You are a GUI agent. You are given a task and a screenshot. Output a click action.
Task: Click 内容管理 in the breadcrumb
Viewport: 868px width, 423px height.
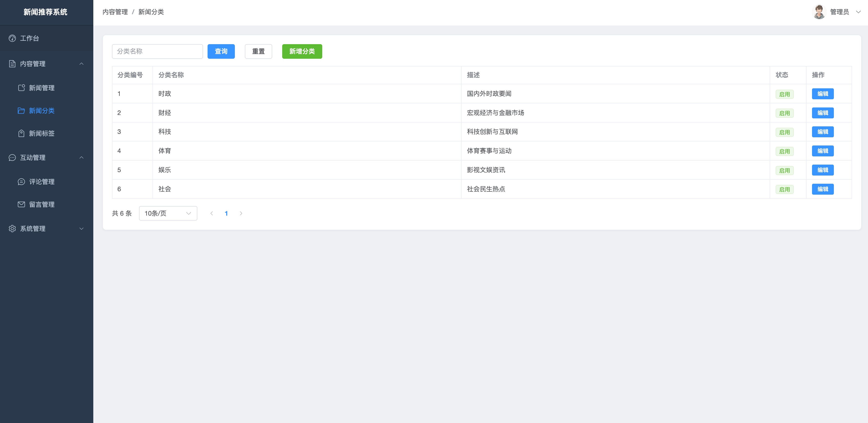pos(115,12)
